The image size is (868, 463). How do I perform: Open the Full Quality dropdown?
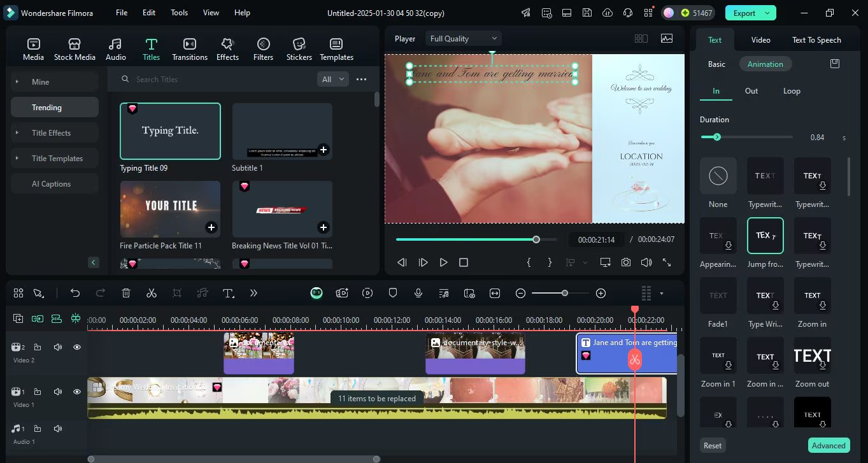pos(463,39)
